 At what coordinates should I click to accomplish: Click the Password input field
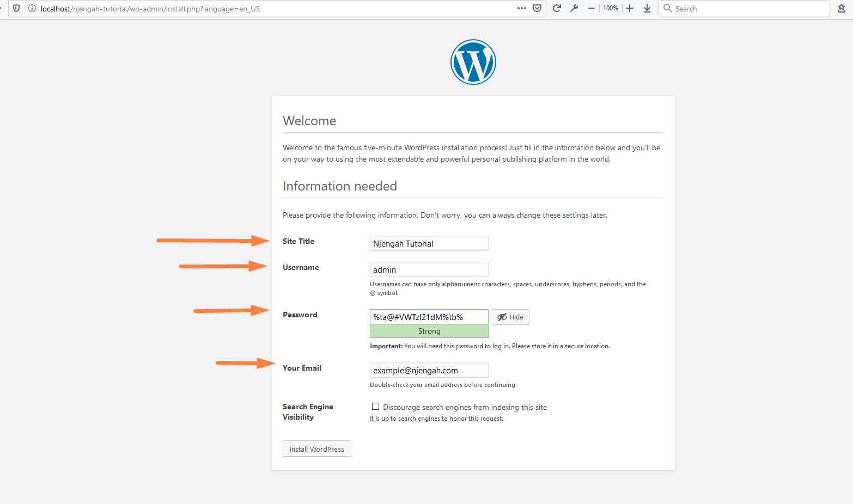click(429, 317)
